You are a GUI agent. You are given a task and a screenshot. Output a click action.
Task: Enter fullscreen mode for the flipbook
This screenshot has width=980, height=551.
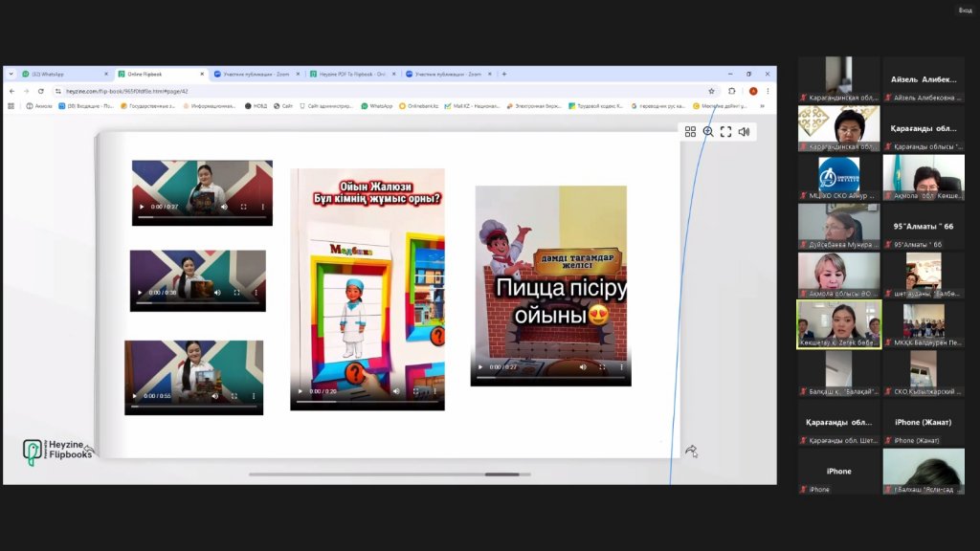pyautogui.click(x=725, y=131)
